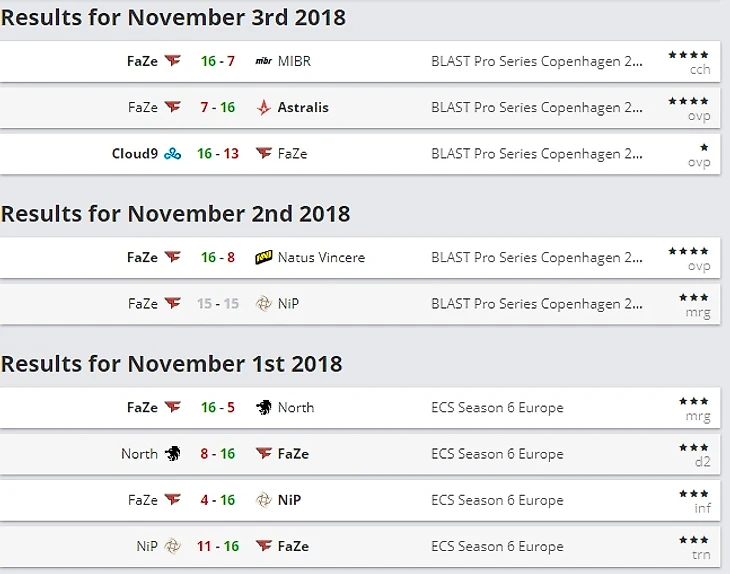Open ECS Season 6 Europe in the 16 - 5 row
The image size is (730, 574).
tap(497, 408)
